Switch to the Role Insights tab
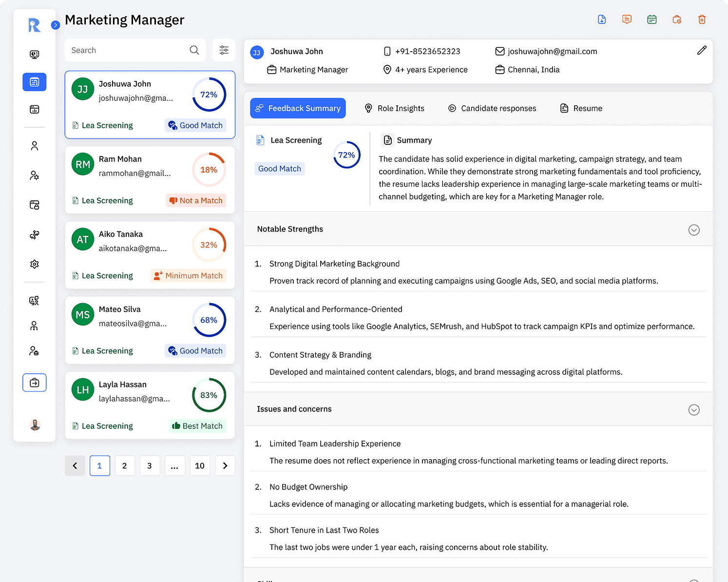This screenshot has height=582, width=728. [x=395, y=108]
